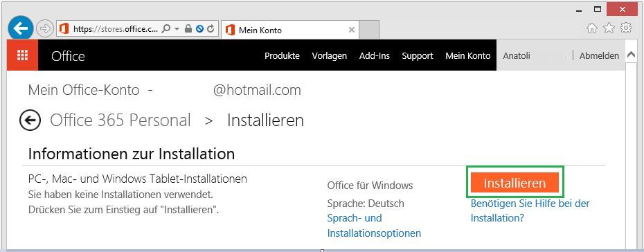644x252 pixels.
Task: Click Abmelden to sign out
Action: coord(599,56)
